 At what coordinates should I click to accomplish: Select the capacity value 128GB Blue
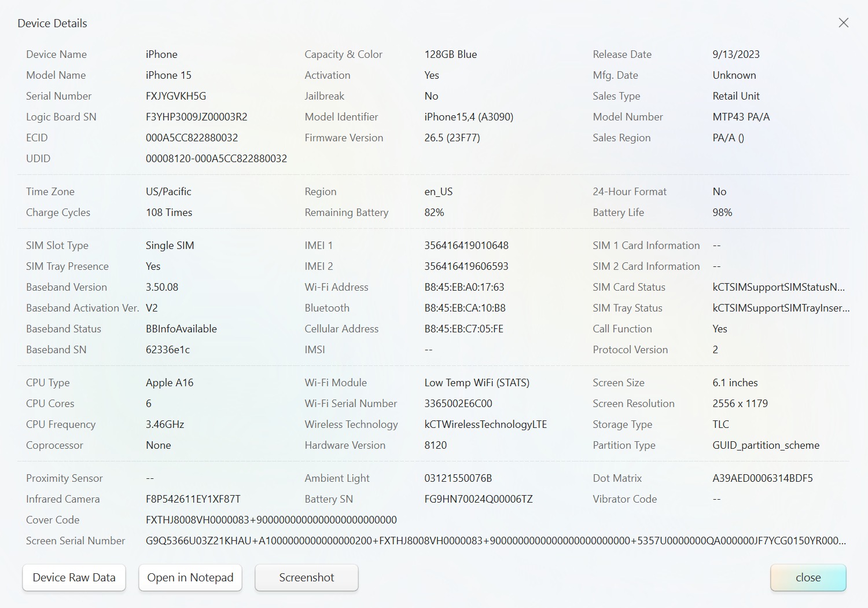[451, 54]
